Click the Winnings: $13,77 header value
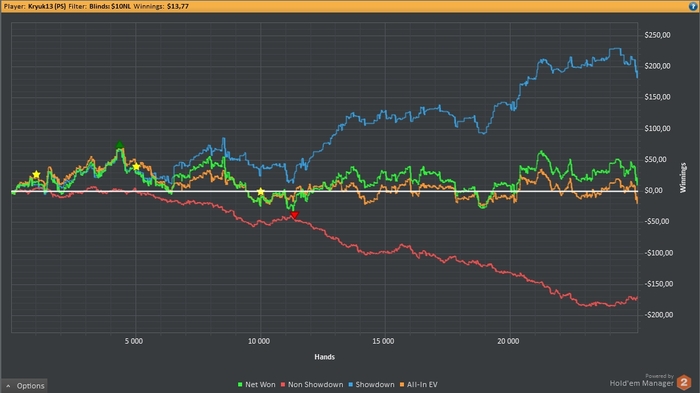700x393 pixels. pos(161,6)
